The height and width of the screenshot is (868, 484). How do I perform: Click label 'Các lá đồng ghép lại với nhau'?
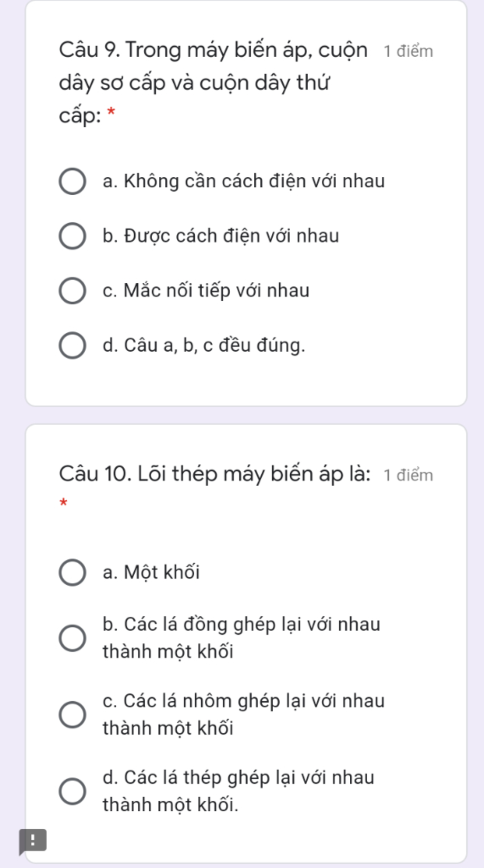252,625
